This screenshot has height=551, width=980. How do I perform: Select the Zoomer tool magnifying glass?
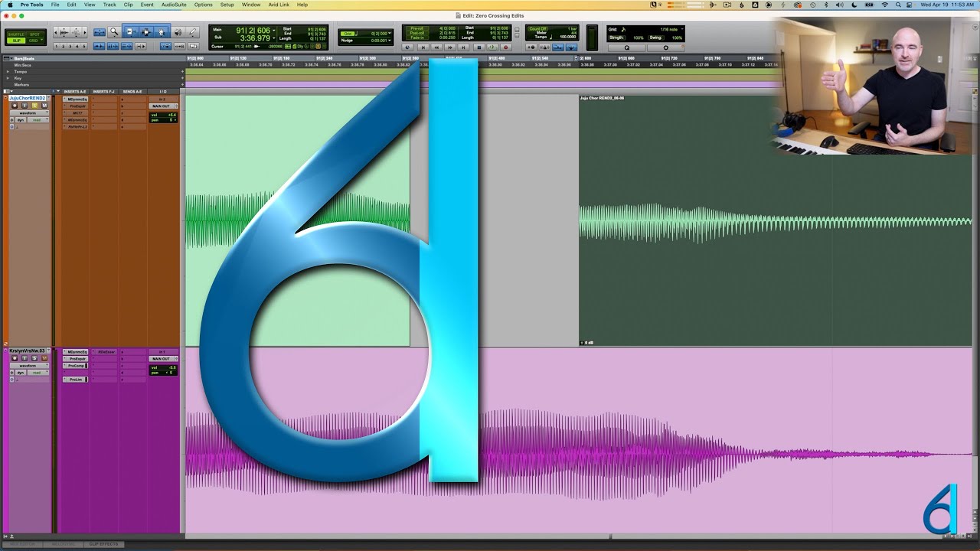pos(114,32)
